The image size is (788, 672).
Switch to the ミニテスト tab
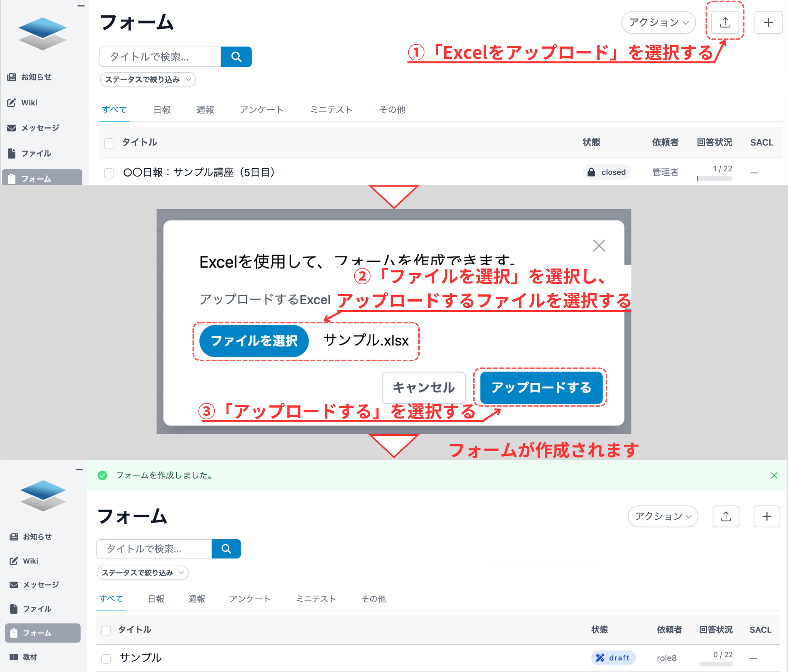pos(331,110)
